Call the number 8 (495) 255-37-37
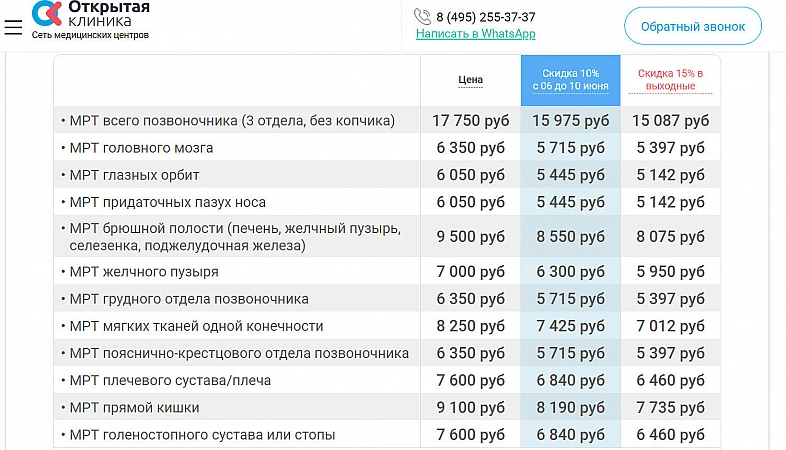 [485, 17]
